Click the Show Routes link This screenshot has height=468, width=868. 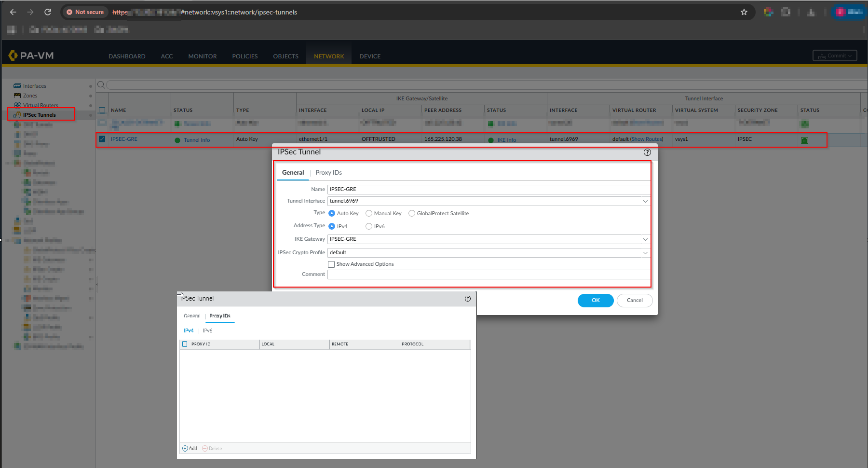point(647,139)
